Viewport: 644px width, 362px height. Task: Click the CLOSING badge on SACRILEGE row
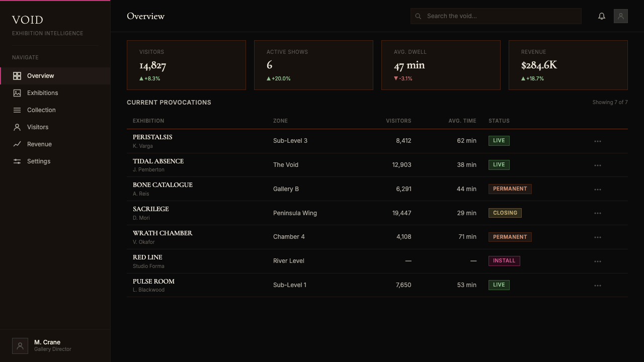tap(505, 213)
